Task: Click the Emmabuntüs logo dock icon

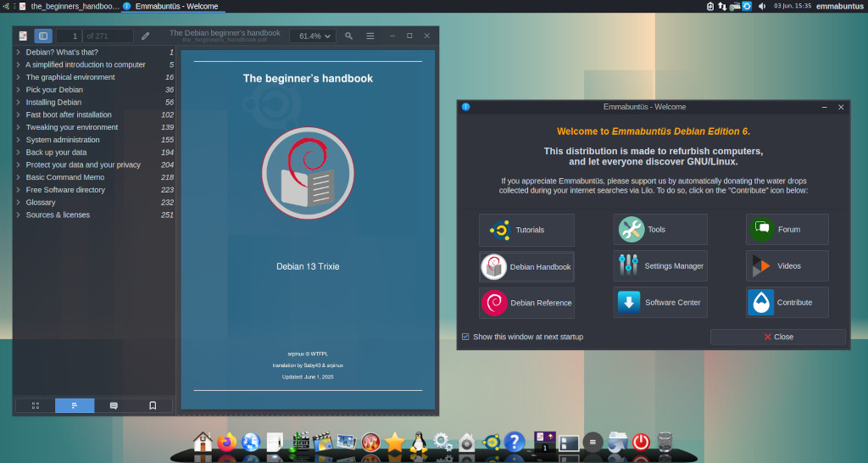Action: click(491, 442)
